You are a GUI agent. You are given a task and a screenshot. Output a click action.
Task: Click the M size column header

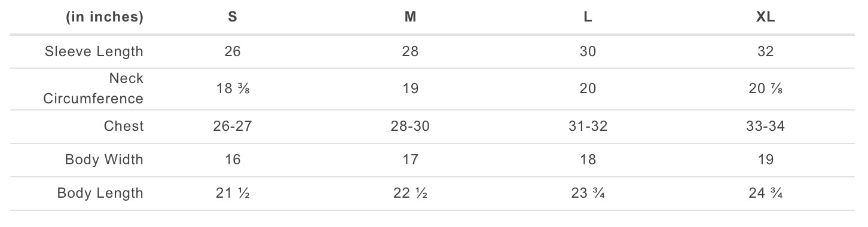click(410, 17)
